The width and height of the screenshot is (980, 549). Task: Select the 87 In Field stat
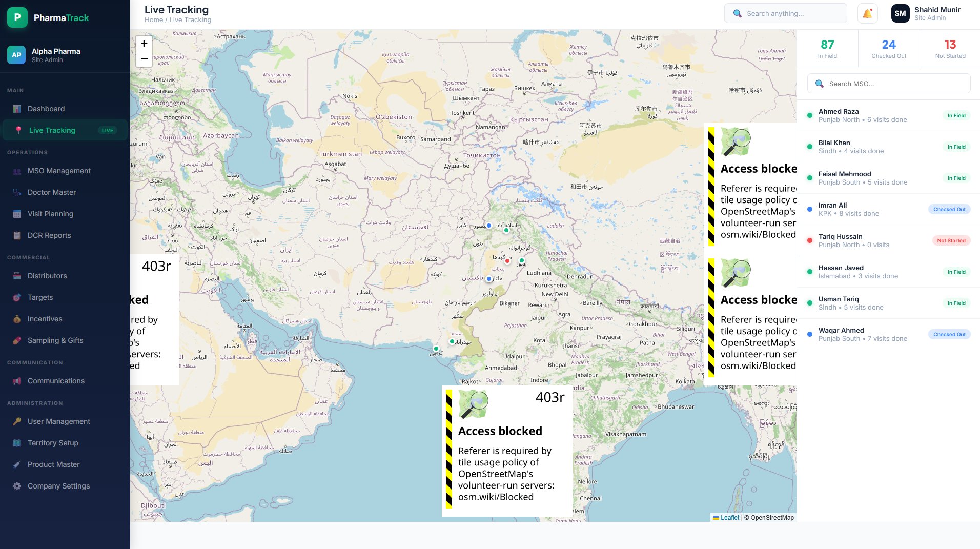[x=827, y=49]
